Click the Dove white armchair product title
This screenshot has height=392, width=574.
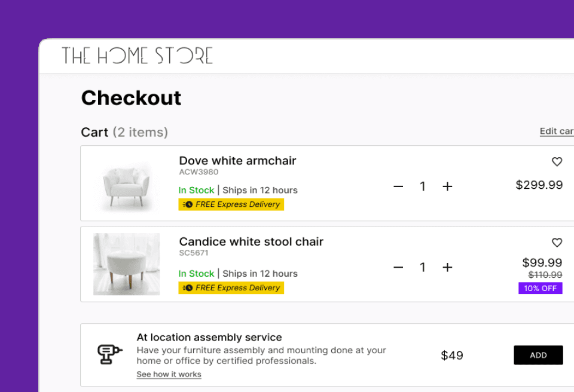[237, 161]
